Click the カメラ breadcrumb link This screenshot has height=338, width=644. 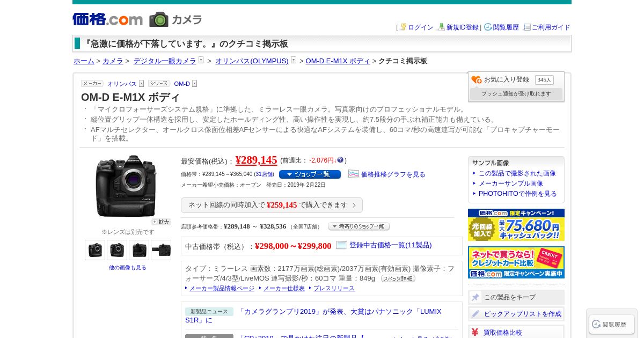pos(113,61)
